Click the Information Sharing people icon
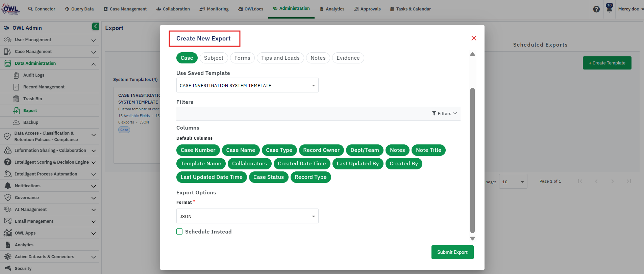This screenshot has width=644, height=274. [x=8, y=150]
